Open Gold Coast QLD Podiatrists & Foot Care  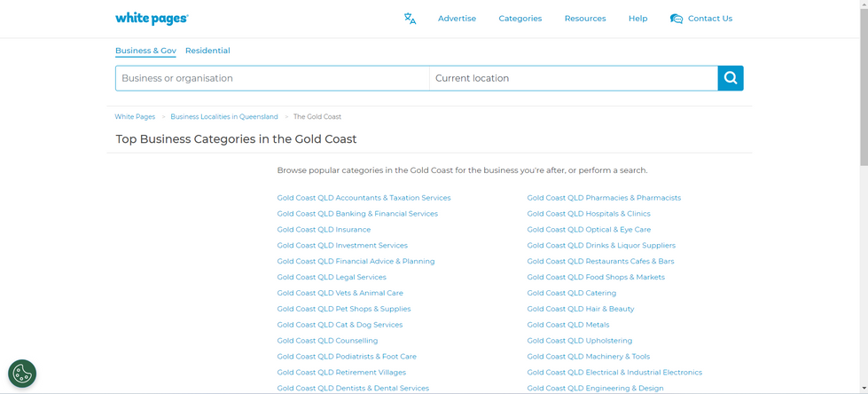(347, 357)
